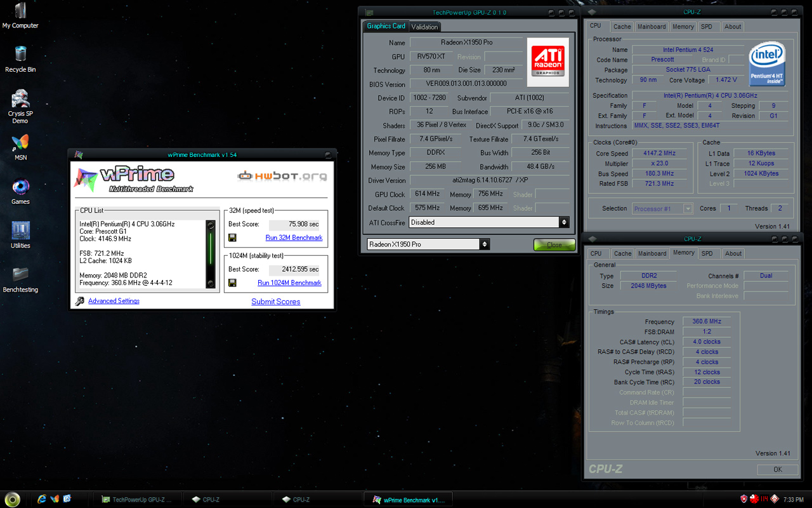Image resolution: width=812 pixels, height=508 pixels.
Task: Switch to GPU-Z Validation tab
Action: pyautogui.click(x=424, y=27)
